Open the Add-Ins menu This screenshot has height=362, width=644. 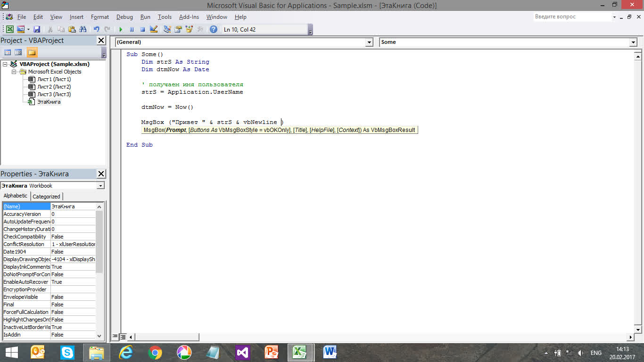click(189, 17)
